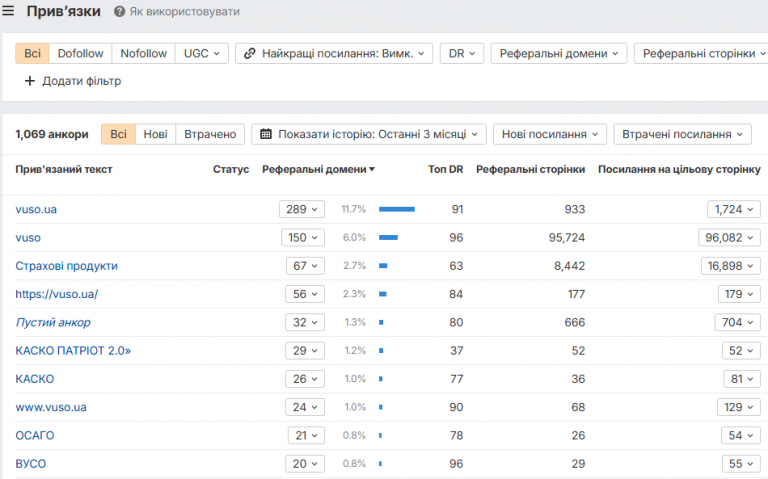Select the Dofollow filter tab
The image size is (768, 479).
click(80, 53)
